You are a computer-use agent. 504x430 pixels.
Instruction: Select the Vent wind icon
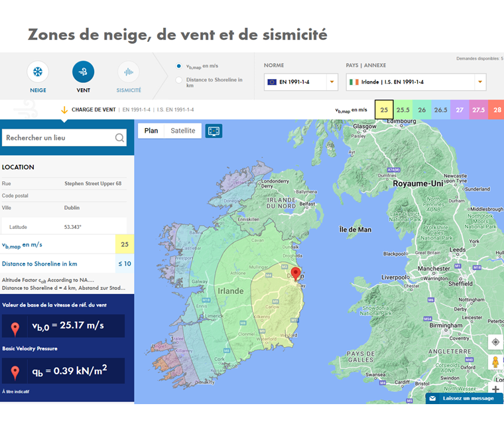84,72
